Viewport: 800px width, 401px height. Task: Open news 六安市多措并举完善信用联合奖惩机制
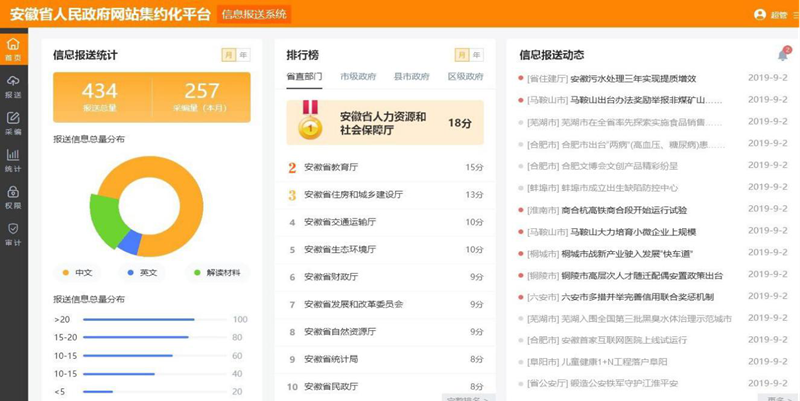637,297
